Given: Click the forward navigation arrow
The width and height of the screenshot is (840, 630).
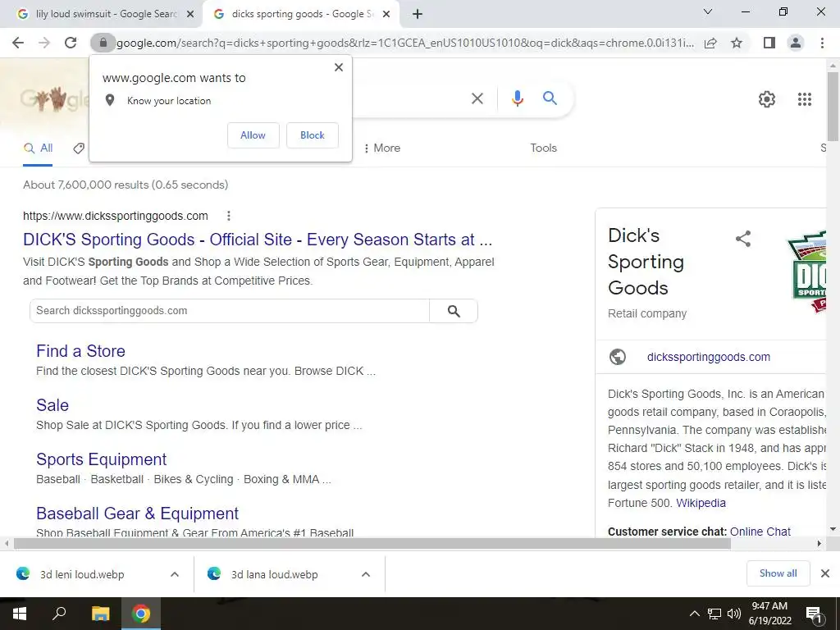Looking at the screenshot, I should tap(44, 43).
